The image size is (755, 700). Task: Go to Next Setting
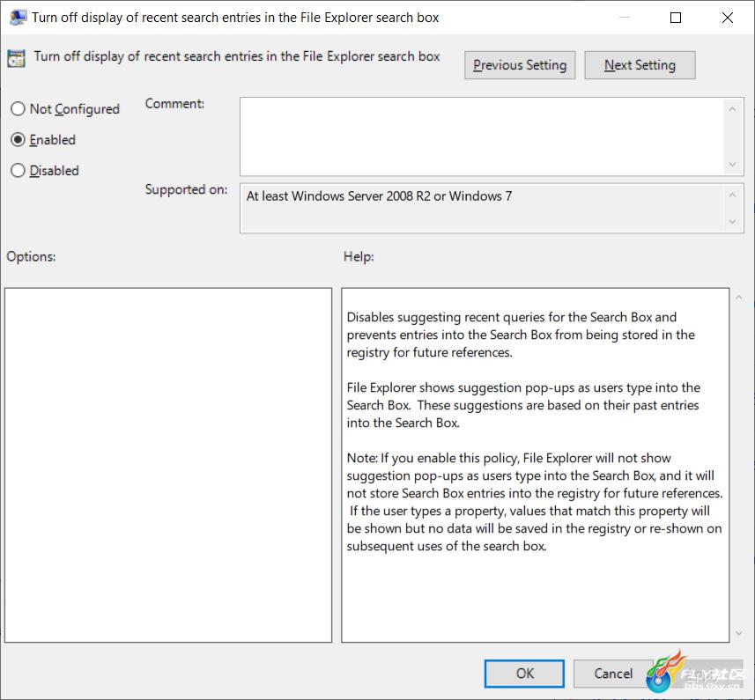(x=640, y=65)
